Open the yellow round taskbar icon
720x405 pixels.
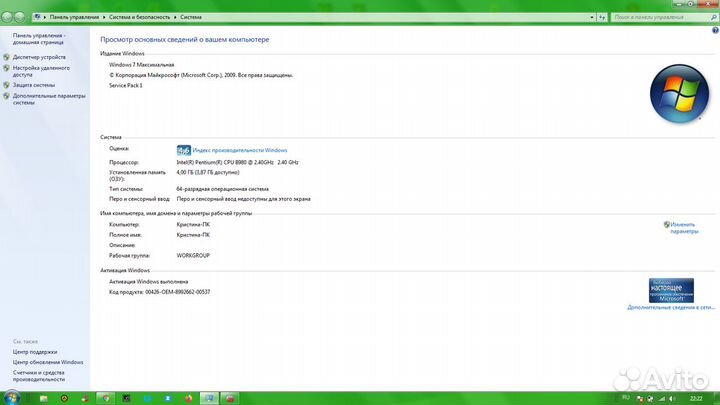pyautogui.click(x=64, y=399)
